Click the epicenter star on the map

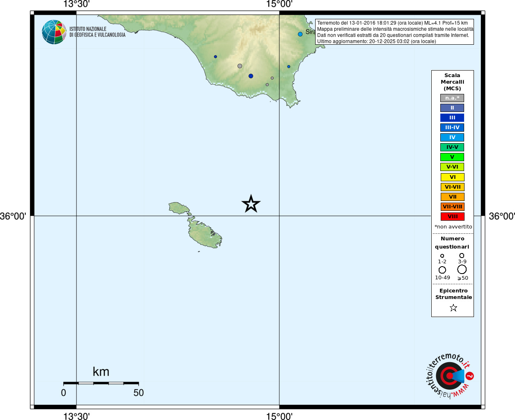coord(251,204)
